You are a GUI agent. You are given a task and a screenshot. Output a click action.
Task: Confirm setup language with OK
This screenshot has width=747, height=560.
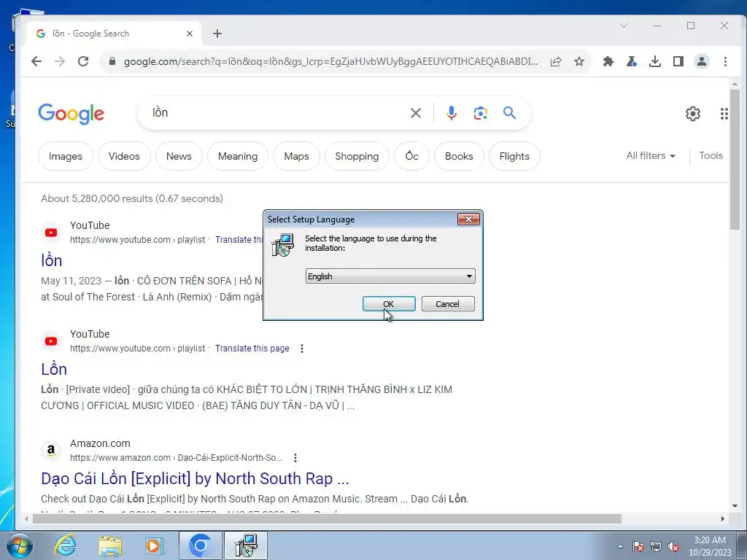tap(389, 304)
